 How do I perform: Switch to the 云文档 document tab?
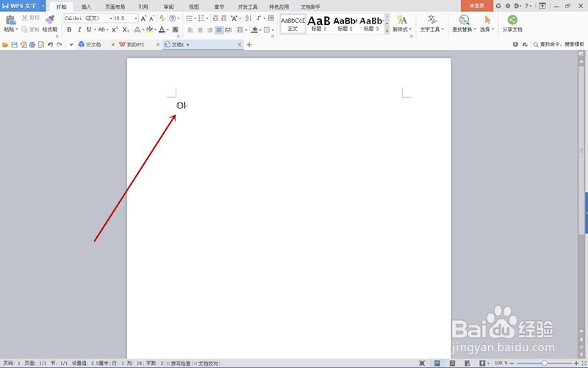(x=94, y=45)
